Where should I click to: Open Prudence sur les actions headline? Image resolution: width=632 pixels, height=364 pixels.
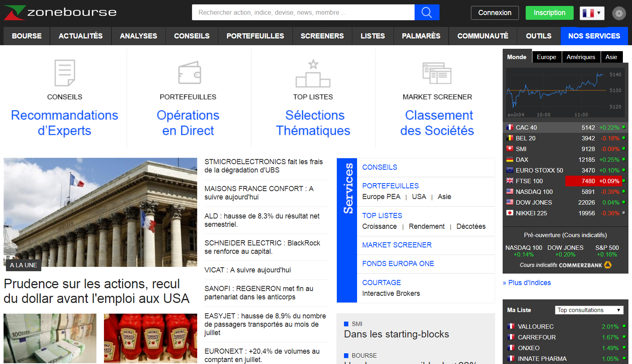tap(97, 291)
